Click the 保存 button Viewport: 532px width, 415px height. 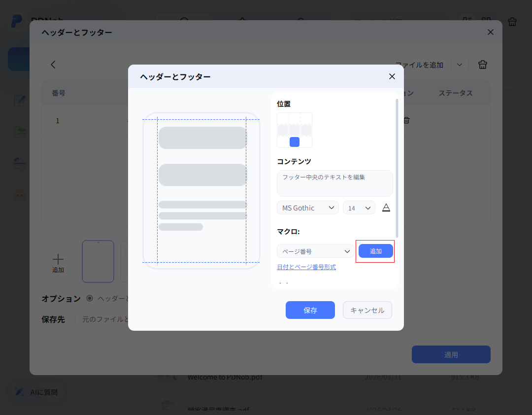point(310,310)
